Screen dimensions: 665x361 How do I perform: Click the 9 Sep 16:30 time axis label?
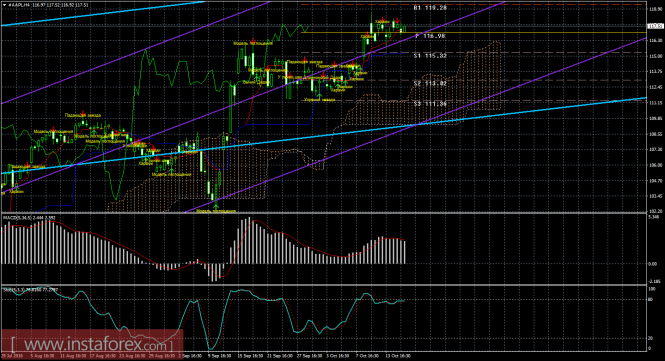pyautogui.click(x=220, y=356)
